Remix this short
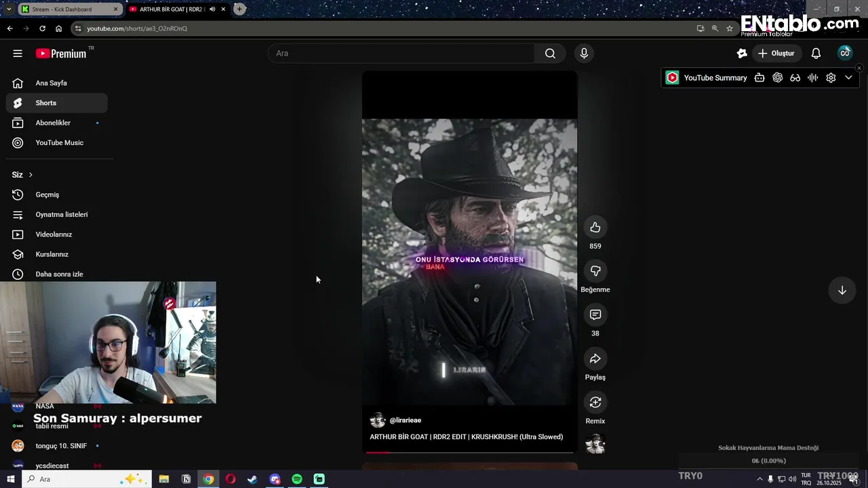 point(595,403)
